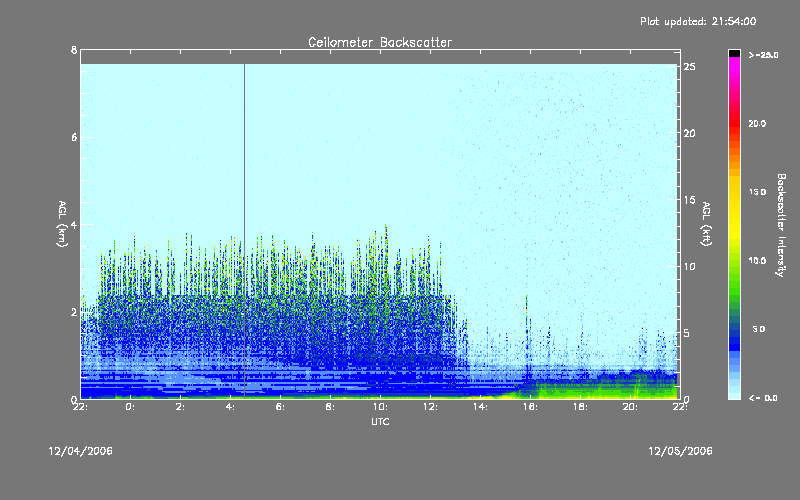Click the x-axis tick label '2:'
800x500 pixels.
coord(181,407)
